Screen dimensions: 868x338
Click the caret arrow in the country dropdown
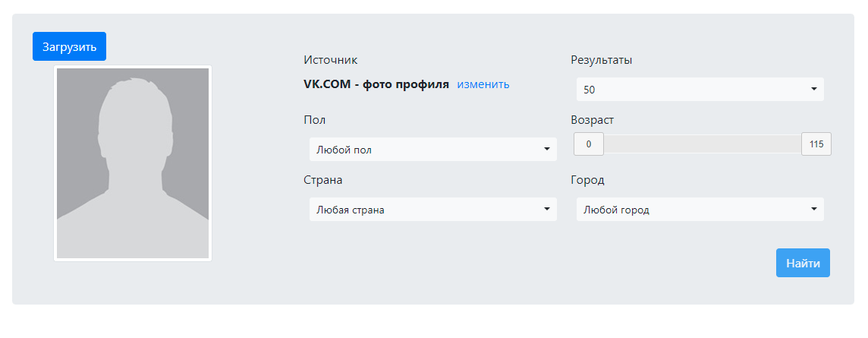(x=546, y=210)
